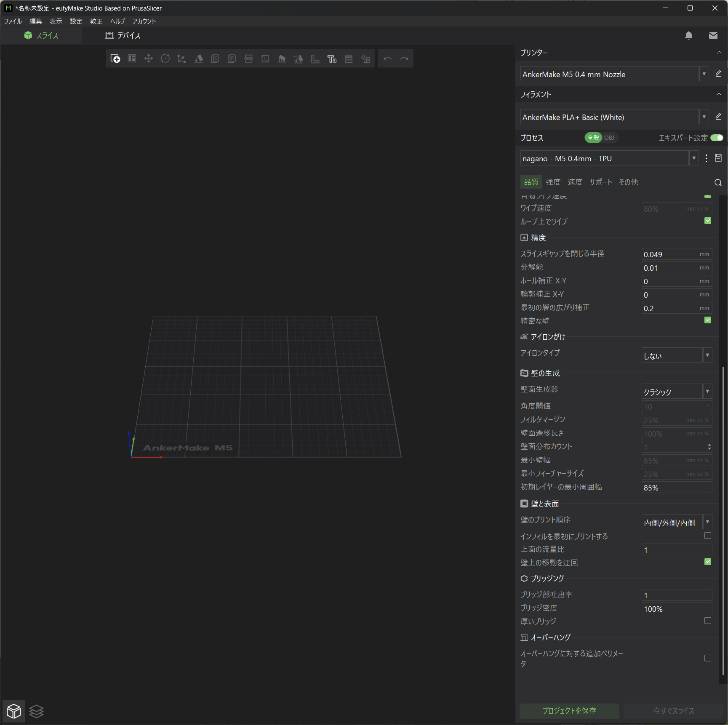Click the save process preset icon
The width and height of the screenshot is (728, 725).
click(718, 158)
